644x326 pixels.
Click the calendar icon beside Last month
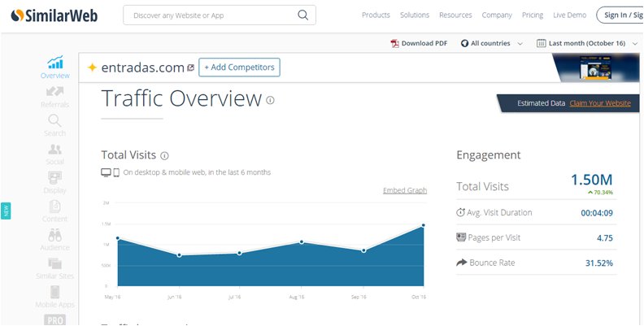(x=542, y=44)
